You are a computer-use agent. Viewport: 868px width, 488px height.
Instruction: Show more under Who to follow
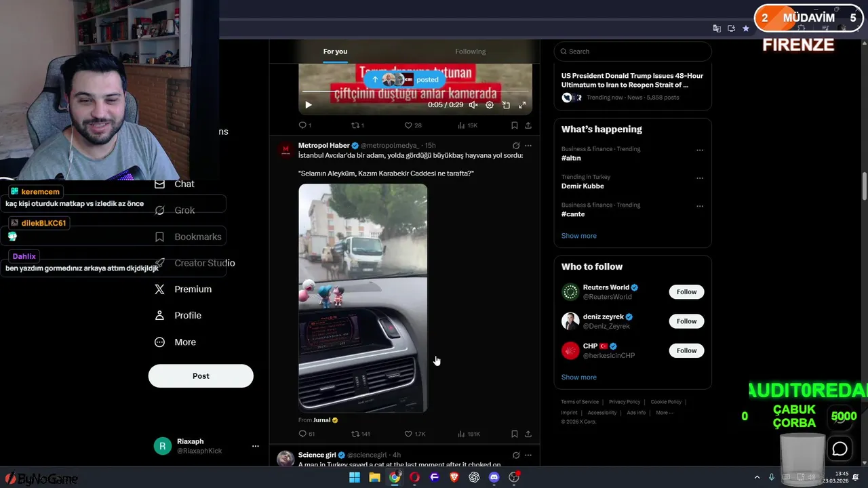coord(579,378)
